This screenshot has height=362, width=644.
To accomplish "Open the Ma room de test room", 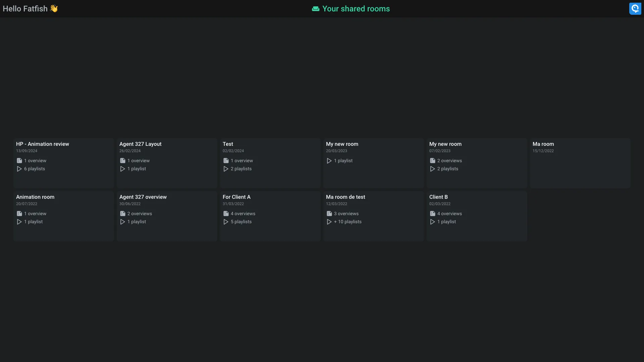I will pyautogui.click(x=345, y=197).
